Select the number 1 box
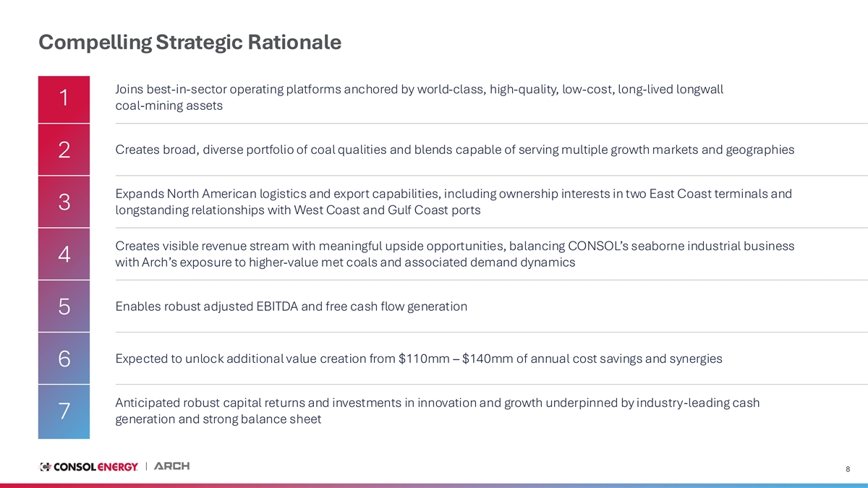The height and width of the screenshot is (488, 868). click(64, 98)
